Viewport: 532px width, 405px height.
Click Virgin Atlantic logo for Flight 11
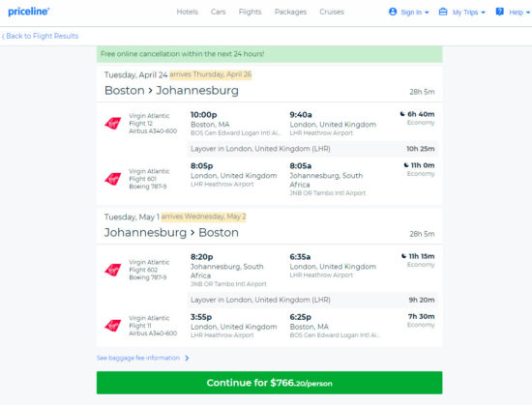(x=113, y=326)
